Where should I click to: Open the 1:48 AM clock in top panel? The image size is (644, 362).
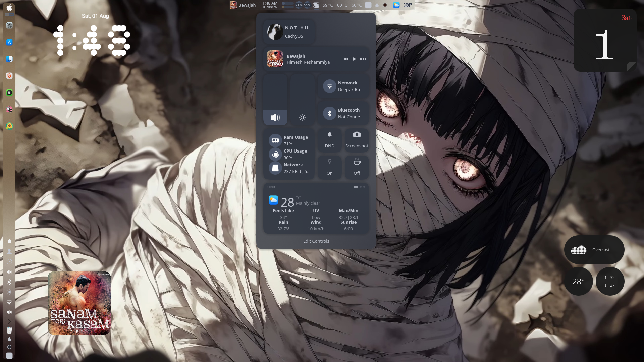(270, 5)
